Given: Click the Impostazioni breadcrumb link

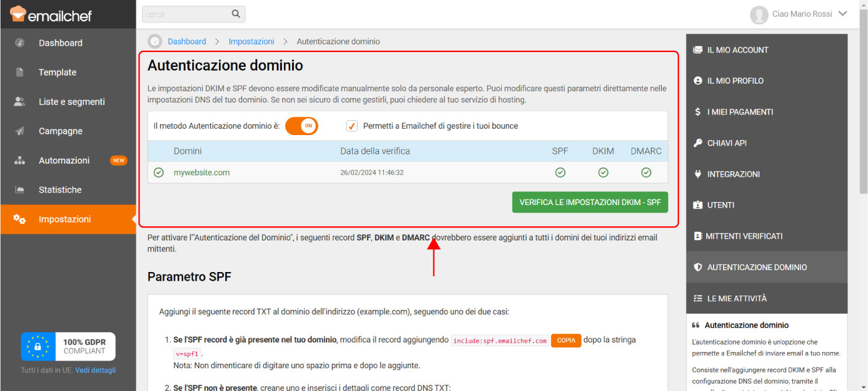Looking at the screenshot, I should 251,42.
